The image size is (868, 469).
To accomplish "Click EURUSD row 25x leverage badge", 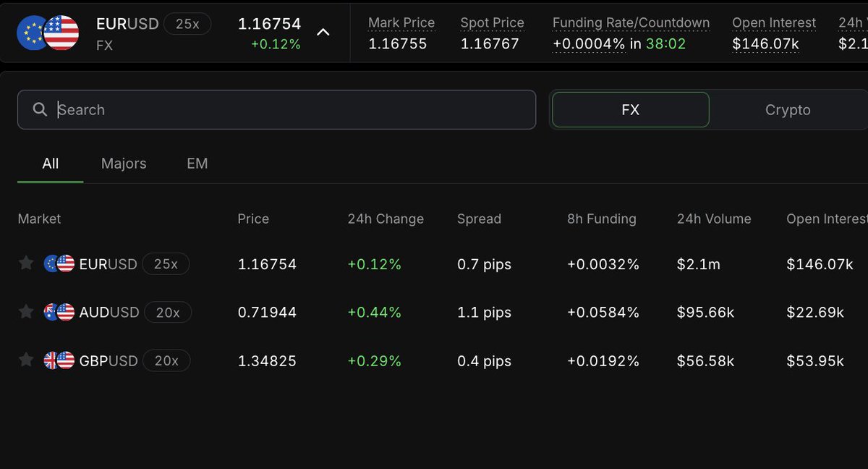I will click(x=166, y=264).
